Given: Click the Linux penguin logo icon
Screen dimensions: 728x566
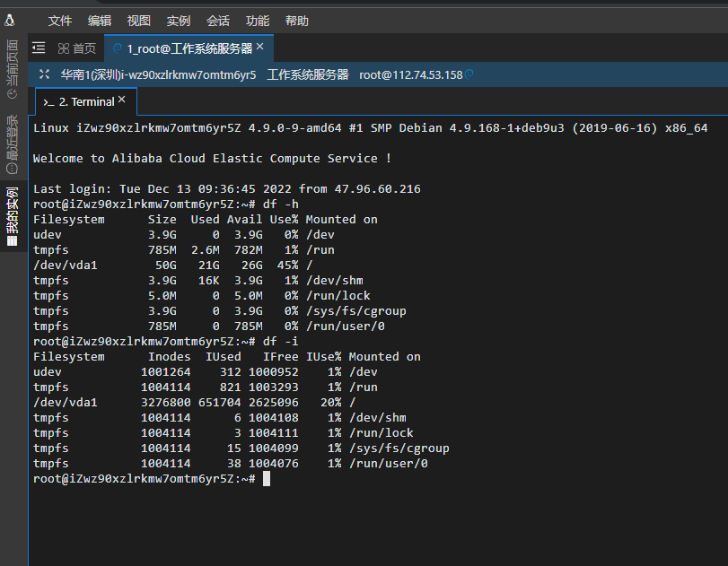Looking at the screenshot, I should tap(10, 21).
